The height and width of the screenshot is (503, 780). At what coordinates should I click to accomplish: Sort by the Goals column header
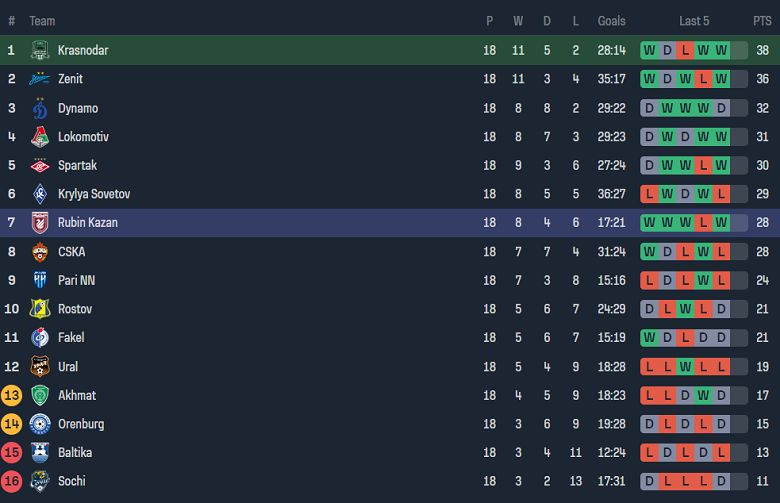tap(611, 21)
